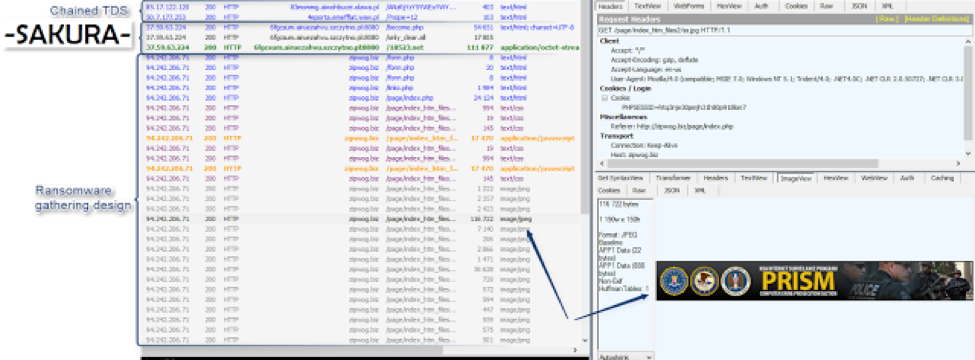
Task: Click the [Raw] link in Request Headers bar
Action: (887, 19)
